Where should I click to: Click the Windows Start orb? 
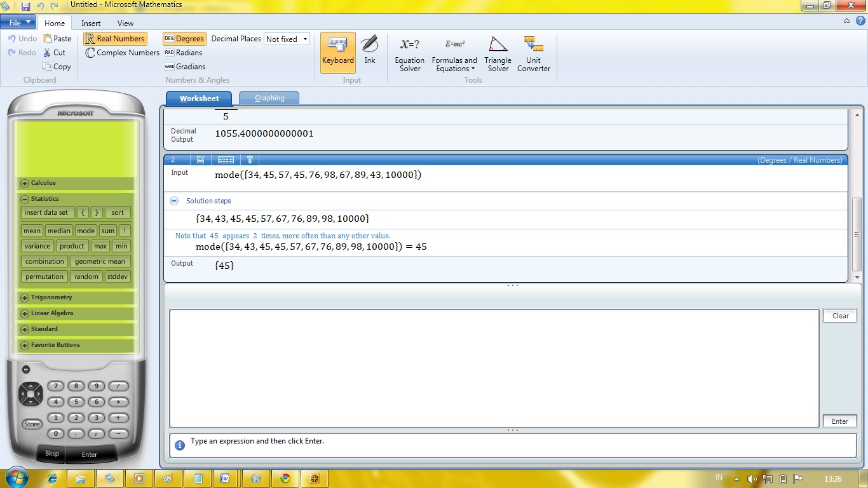(x=16, y=478)
